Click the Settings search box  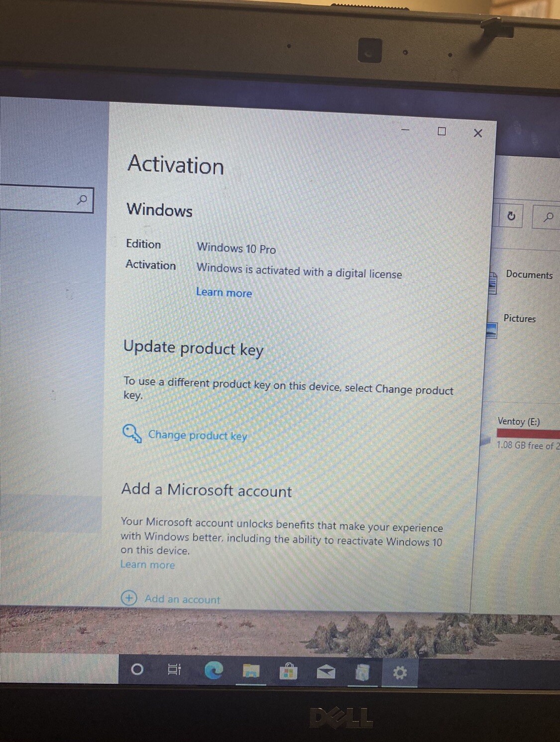click(x=46, y=200)
